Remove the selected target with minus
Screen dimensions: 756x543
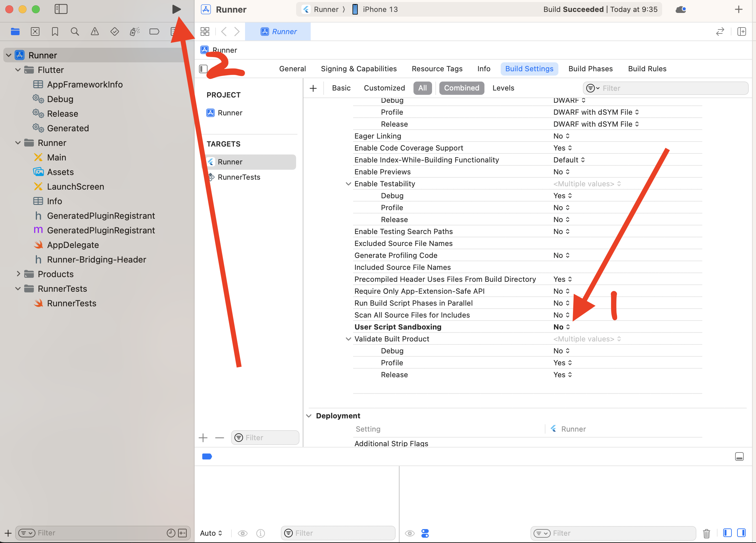pyautogui.click(x=219, y=438)
